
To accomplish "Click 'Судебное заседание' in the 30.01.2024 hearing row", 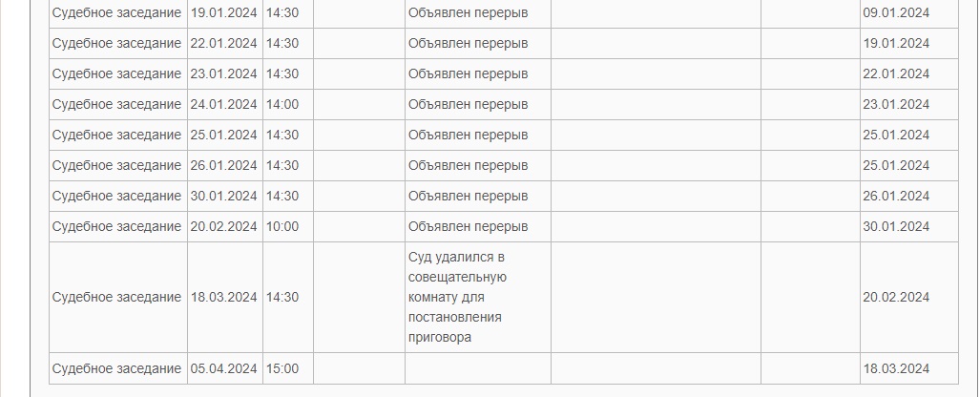I will [116, 197].
